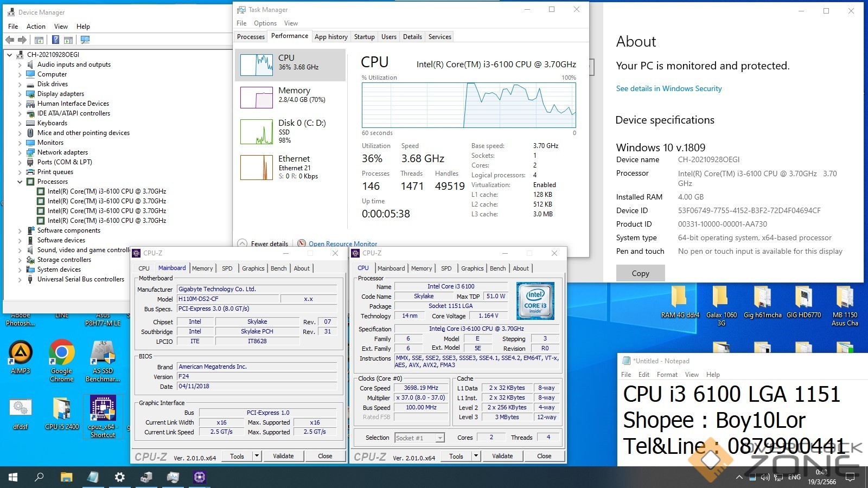Click the Forward arrow in Device Manager toolbar
Viewport: 868px width, 488px height.
click(x=22, y=40)
